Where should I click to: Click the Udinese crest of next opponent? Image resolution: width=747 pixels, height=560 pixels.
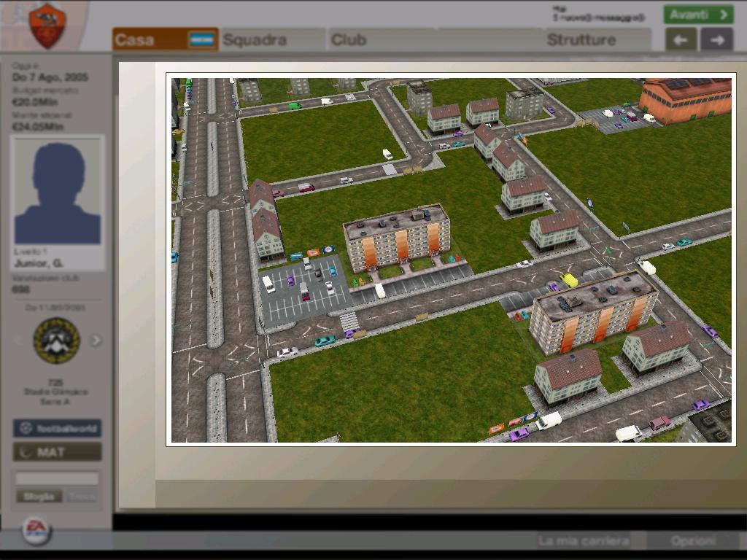pos(57,341)
